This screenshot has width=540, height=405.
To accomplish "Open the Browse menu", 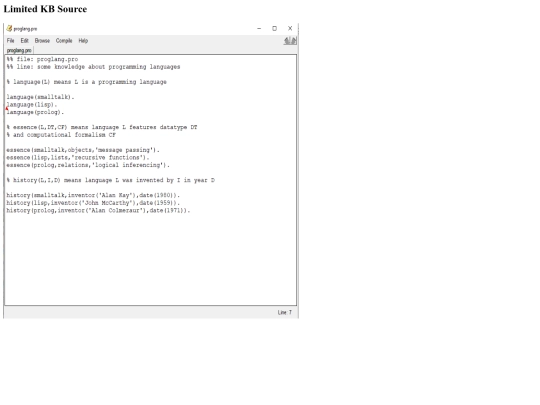I will point(42,41).
